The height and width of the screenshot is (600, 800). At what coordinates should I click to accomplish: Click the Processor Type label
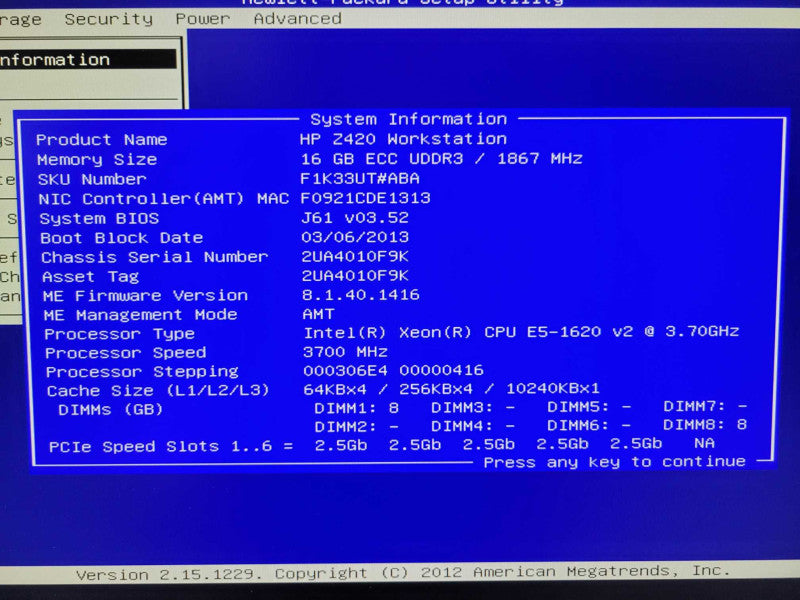tap(119, 335)
